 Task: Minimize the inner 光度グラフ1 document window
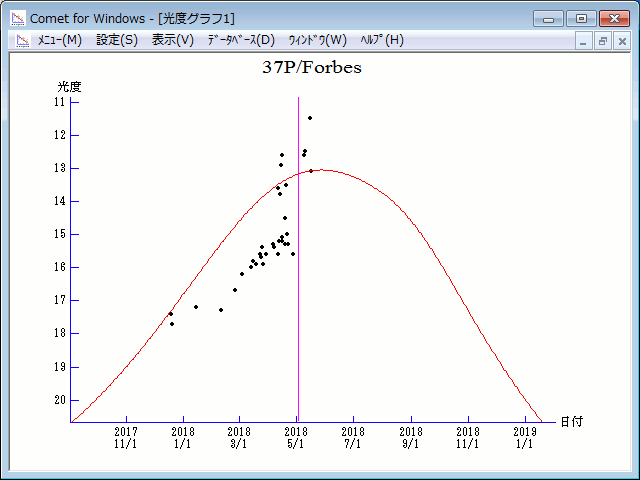click(x=584, y=41)
